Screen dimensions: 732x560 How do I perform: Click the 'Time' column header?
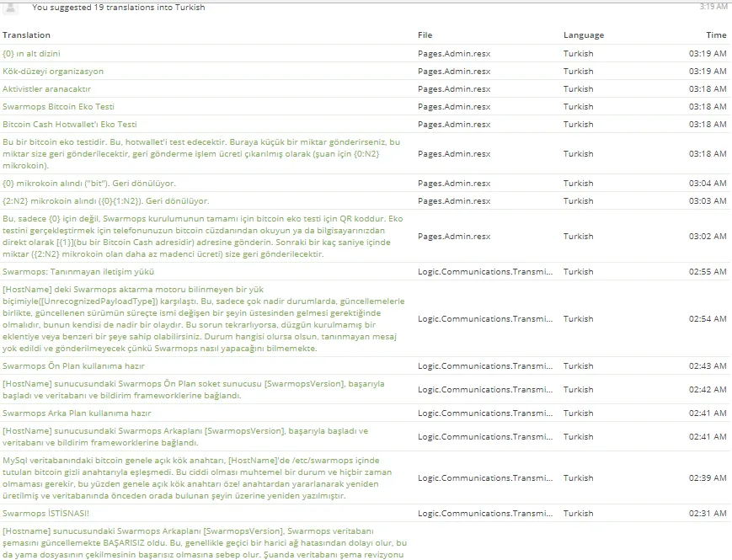point(716,35)
